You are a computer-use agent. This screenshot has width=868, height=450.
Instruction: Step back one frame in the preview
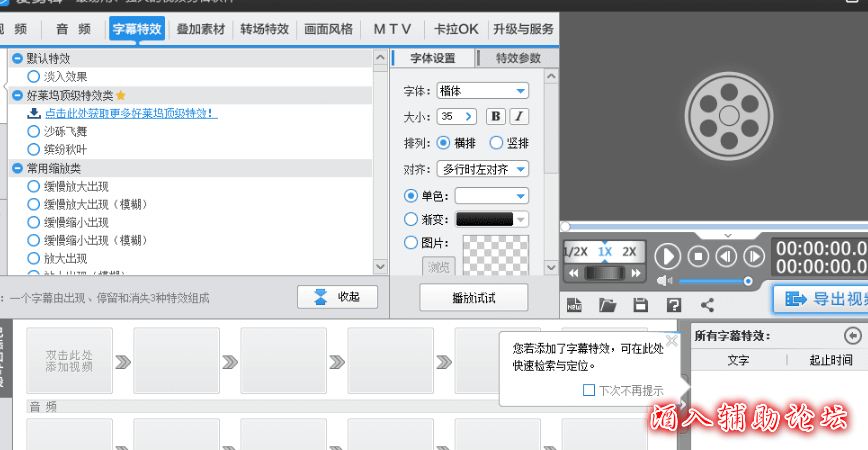(726, 255)
